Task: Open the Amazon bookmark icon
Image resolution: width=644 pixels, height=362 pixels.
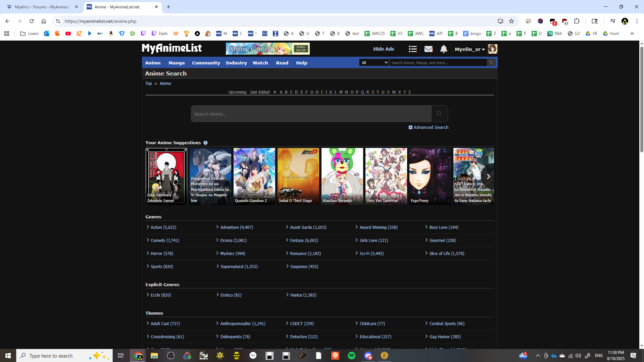Action: (111, 34)
